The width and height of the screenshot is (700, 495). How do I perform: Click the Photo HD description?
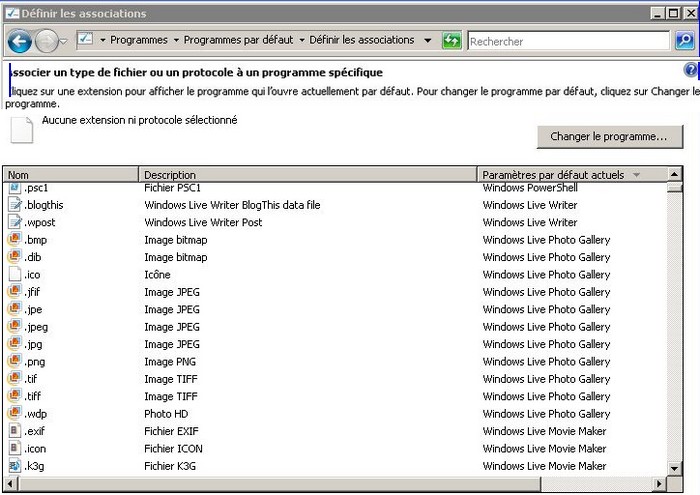pyautogui.click(x=166, y=414)
